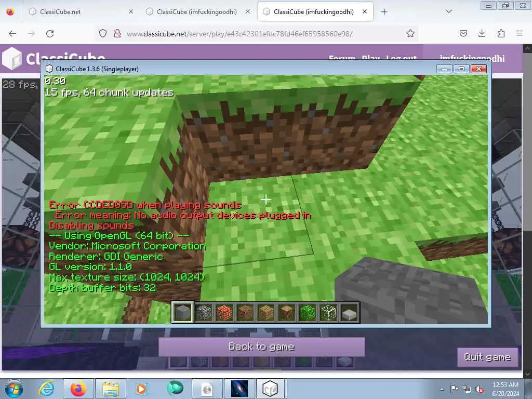Image resolution: width=532 pixels, height=399 pixels.
Task: Bookmark this page with the star
Action: pos(410,34)
